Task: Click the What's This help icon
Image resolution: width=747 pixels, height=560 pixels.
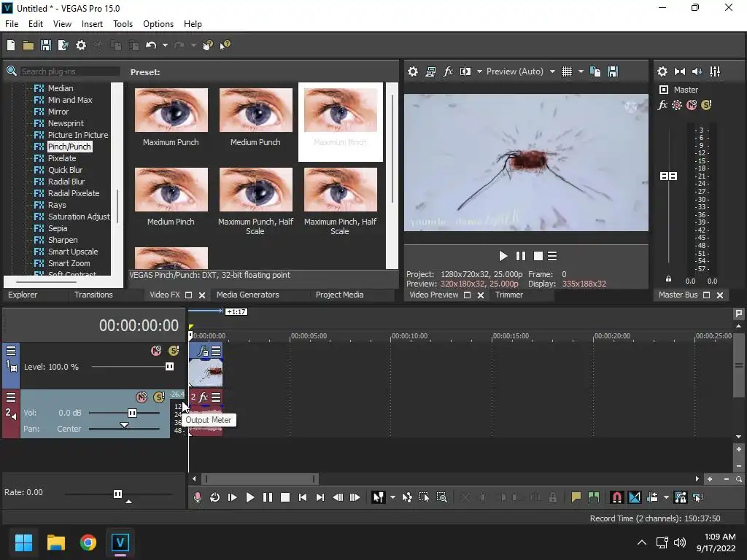Action: [225, 45]
